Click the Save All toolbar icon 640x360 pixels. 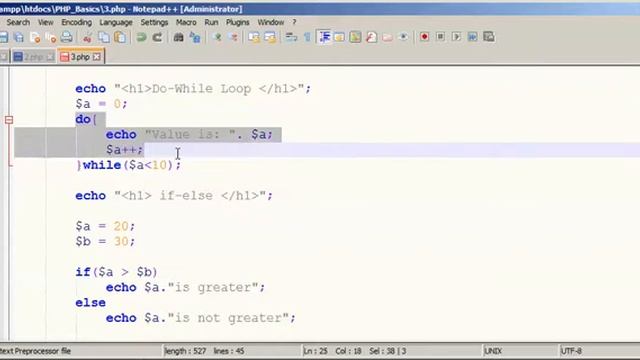(19, 38)
